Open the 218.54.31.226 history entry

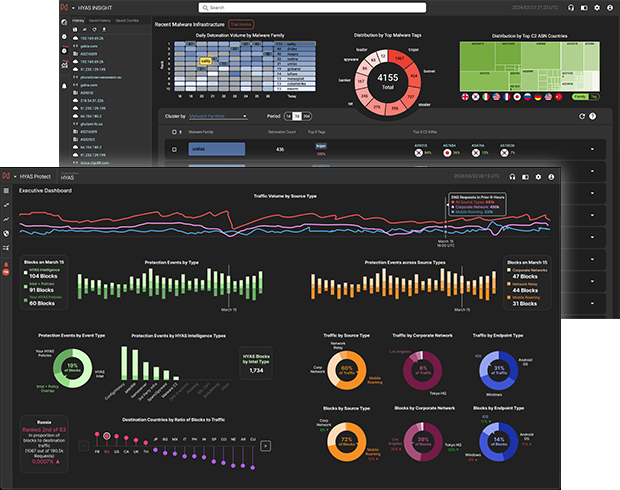click(92, 100)
